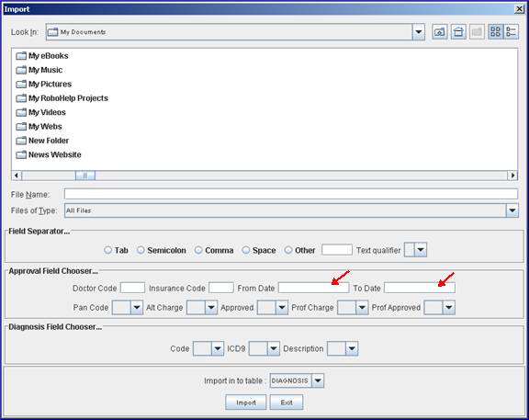Viewport: 529px width, 420px height.
Task: Click the file list horizontal scrollbar thumb
Action: click(85, 176)
